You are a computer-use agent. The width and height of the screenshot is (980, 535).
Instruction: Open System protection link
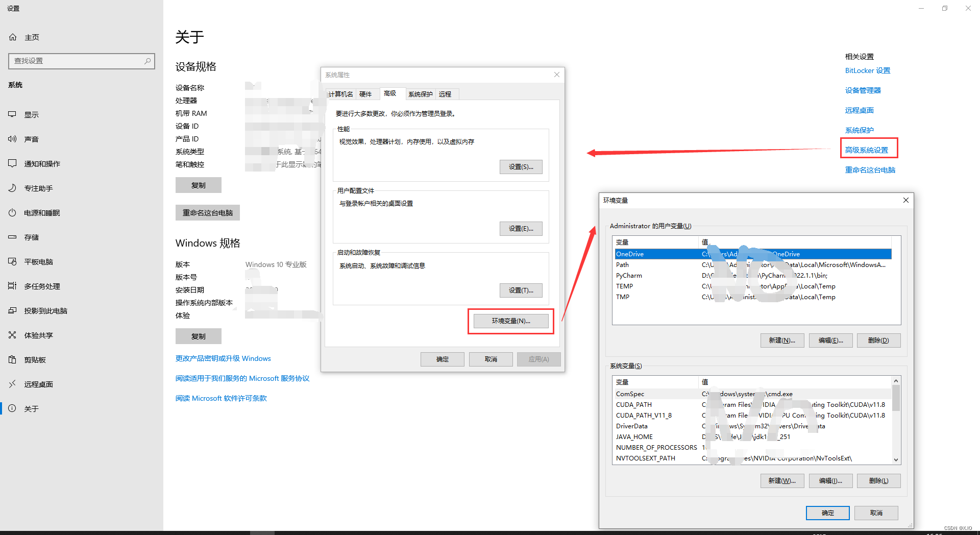click(860, 130)
